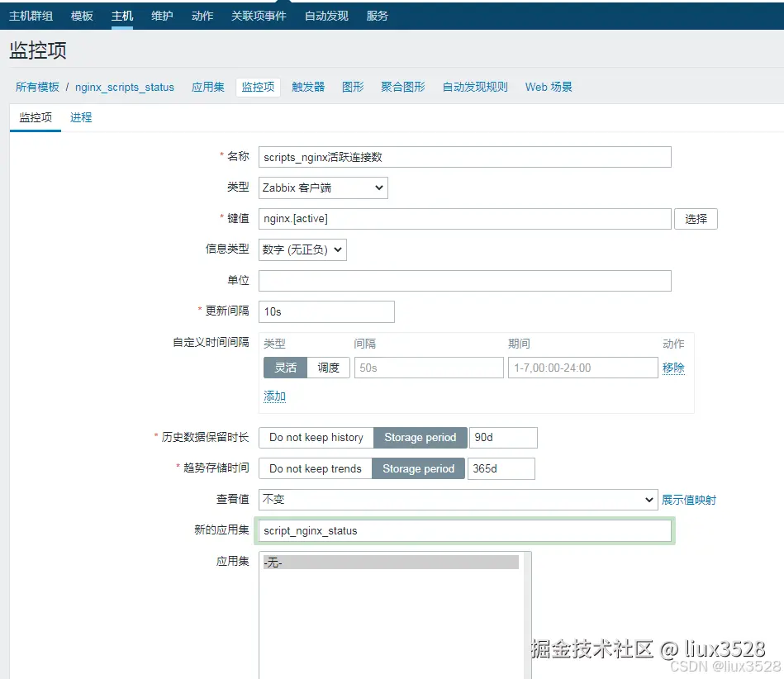
Task: Open the 应用集 template link
Action: pyautogui.click(x=208, y=87)
